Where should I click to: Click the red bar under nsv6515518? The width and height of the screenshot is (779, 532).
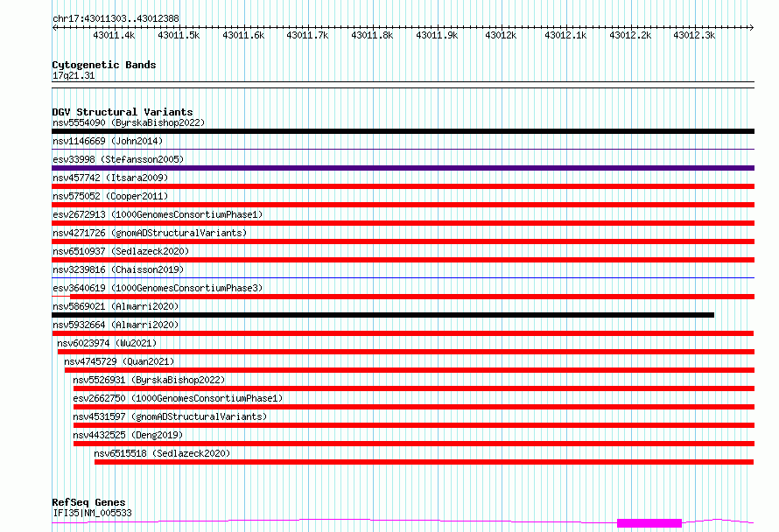[425, 462]
